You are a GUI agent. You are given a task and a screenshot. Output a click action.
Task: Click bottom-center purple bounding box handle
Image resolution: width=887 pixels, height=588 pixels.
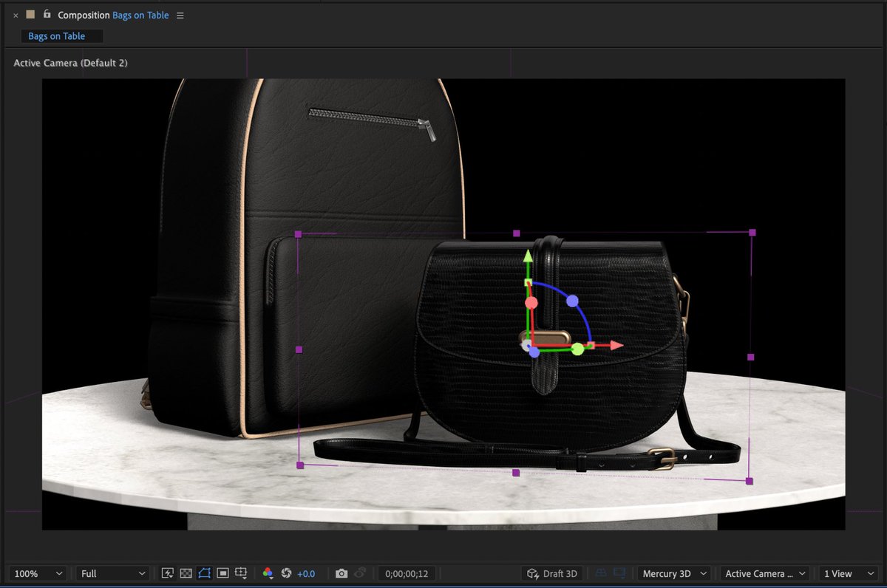point(516,473)
